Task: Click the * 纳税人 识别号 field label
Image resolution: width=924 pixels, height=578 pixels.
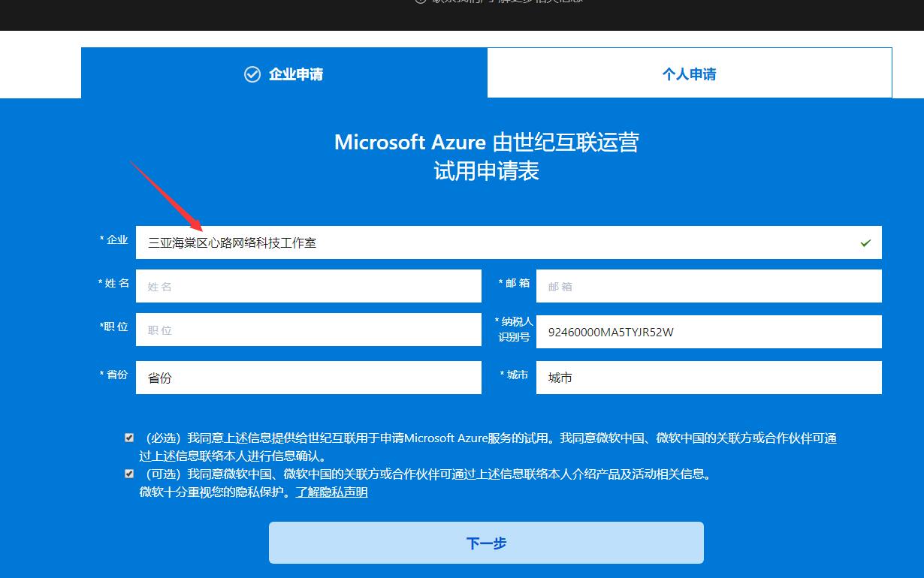Action: coord(514,329)
